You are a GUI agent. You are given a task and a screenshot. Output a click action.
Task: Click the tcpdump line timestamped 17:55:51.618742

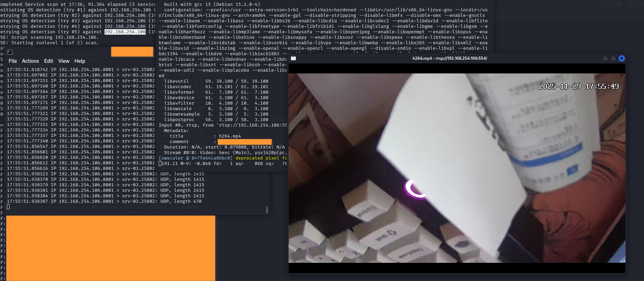coord(81,70)
